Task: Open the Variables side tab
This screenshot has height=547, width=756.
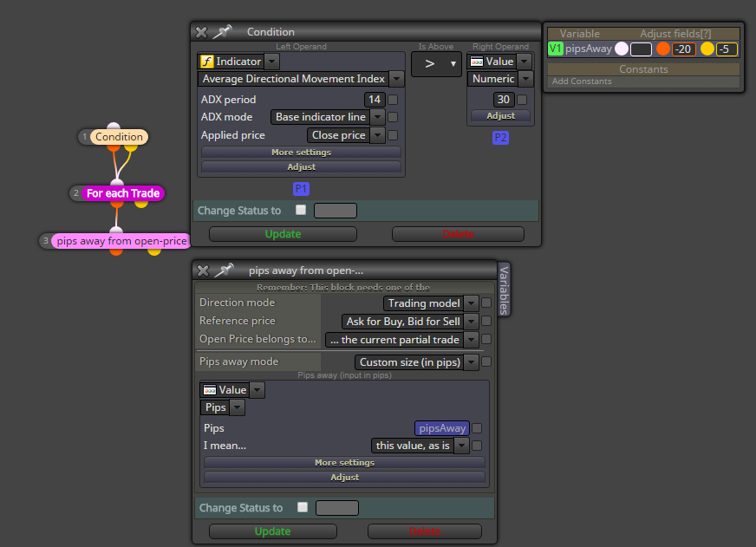Action: tap(504, 290)
